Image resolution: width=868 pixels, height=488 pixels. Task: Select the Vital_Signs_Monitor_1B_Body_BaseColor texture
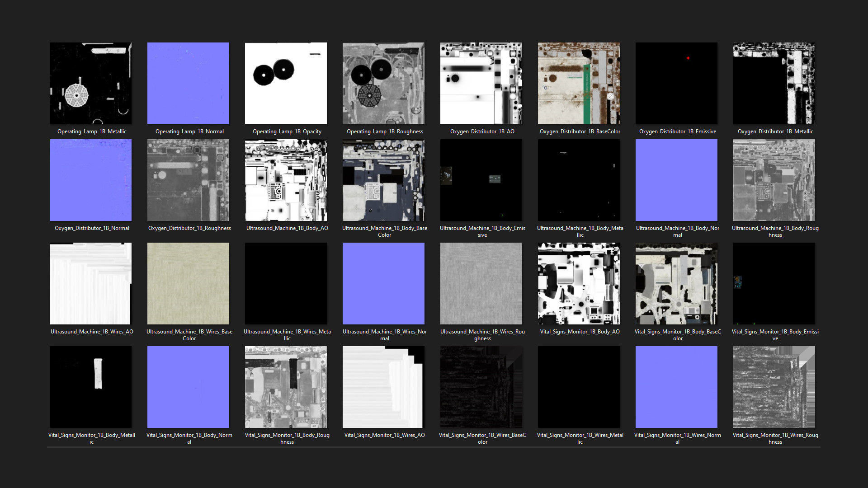click(x=676, y=284)
